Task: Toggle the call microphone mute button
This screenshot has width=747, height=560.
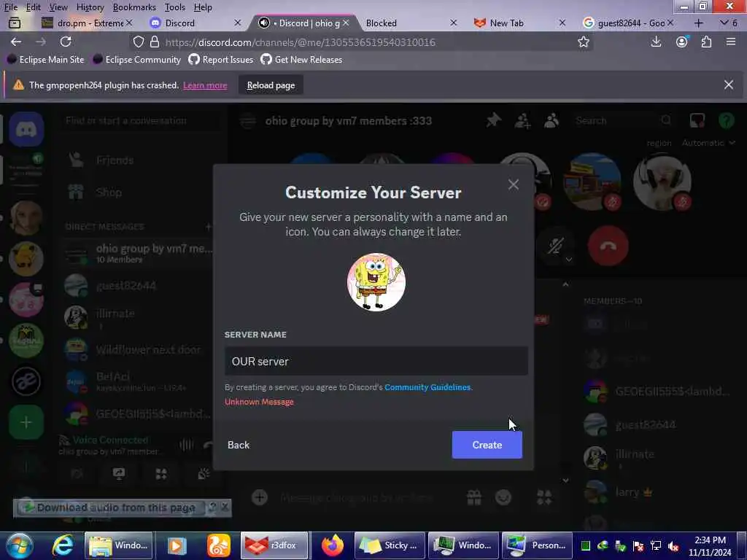Action: click(x=555, y=246)
